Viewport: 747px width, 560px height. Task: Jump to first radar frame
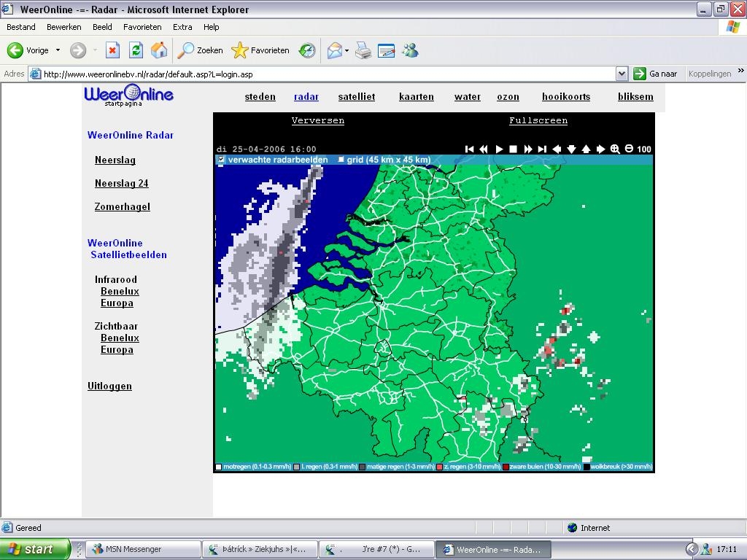470,149
